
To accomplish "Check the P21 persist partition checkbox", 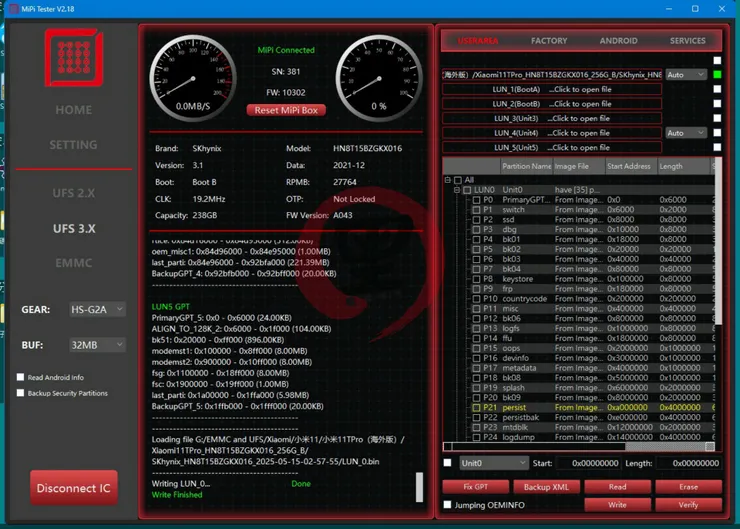I will point(477,407).
